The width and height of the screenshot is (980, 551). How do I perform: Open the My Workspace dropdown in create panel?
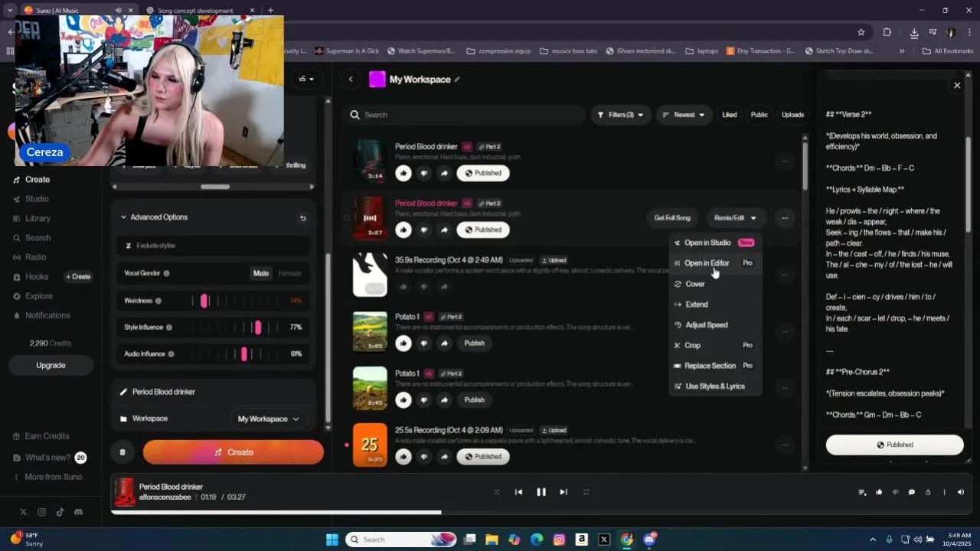point(268,419)
